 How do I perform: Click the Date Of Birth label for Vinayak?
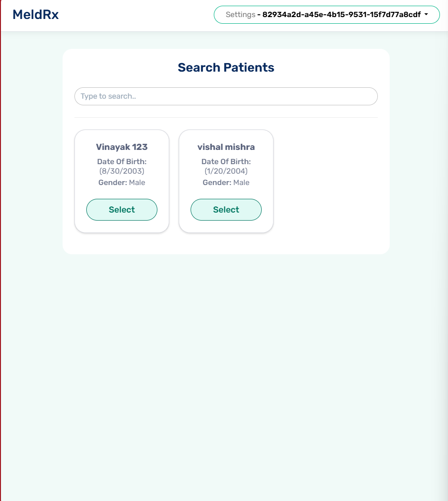click(x=122, y=162)
